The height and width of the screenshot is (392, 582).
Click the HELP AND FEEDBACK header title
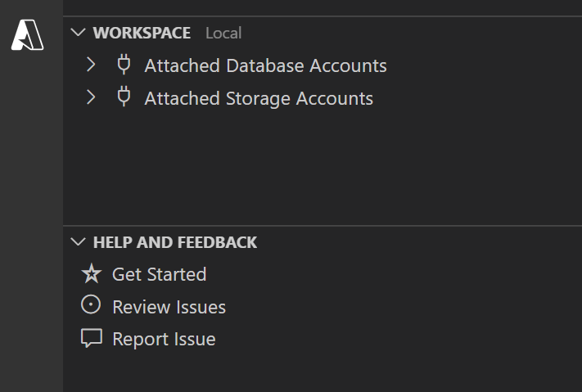(x=175, y=242)
